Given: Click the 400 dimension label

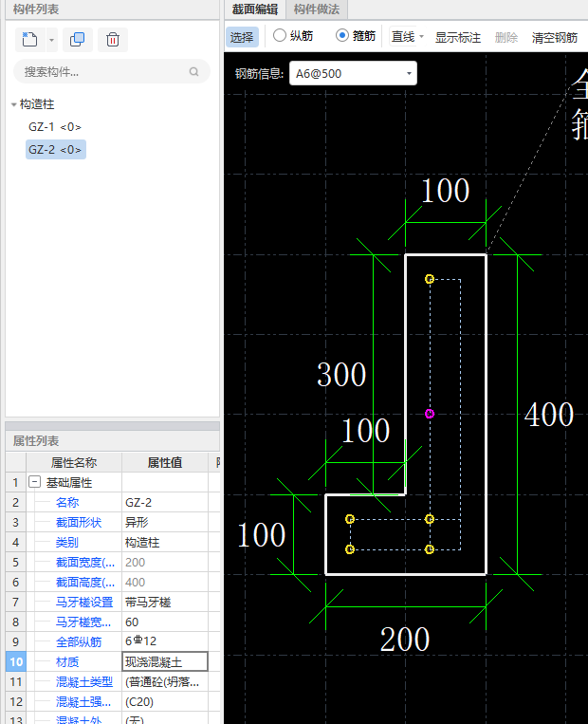Looking at the screenshot, I should 549,414.
